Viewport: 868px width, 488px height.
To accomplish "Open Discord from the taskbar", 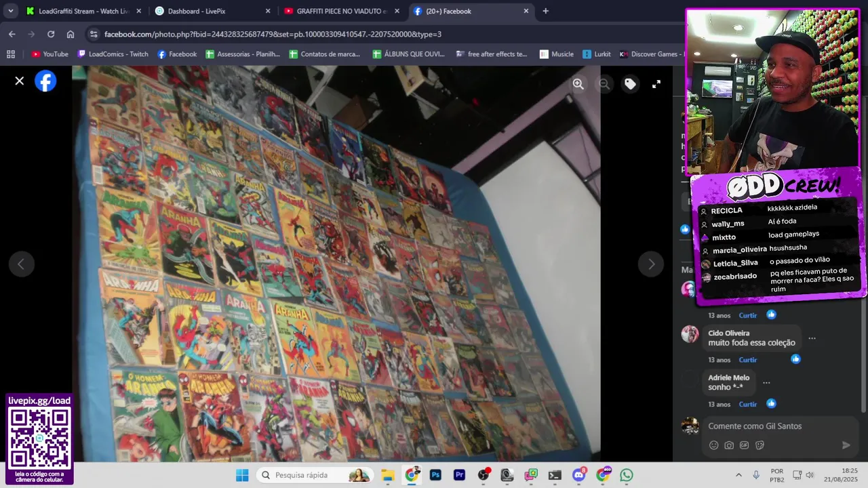I will (578, 475).
